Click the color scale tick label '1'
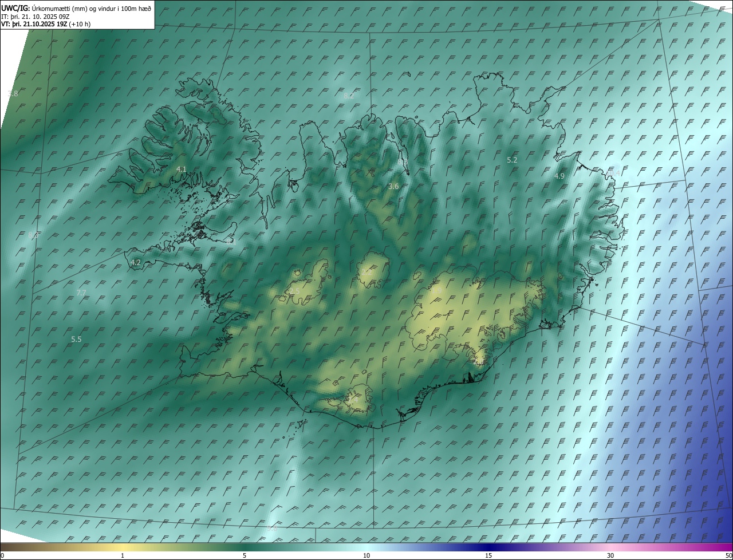This screenshot has width=733, height=560. coord(123,555)
